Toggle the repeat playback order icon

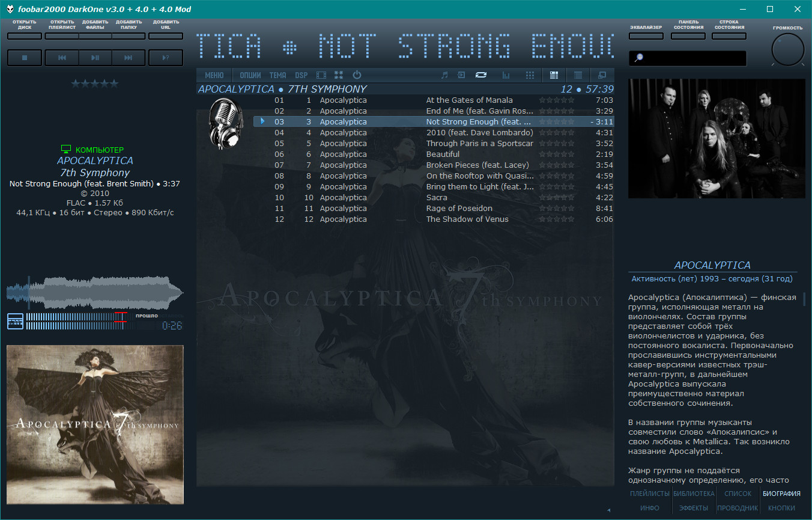(x=480, y=75)
